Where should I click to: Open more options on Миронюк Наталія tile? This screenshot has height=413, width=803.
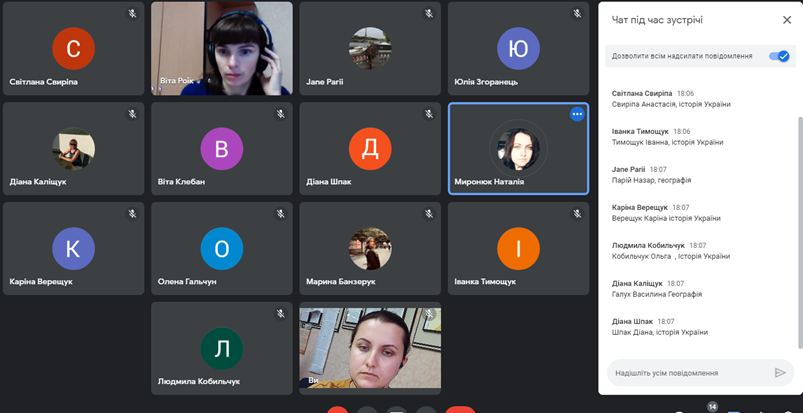(576, 114)
